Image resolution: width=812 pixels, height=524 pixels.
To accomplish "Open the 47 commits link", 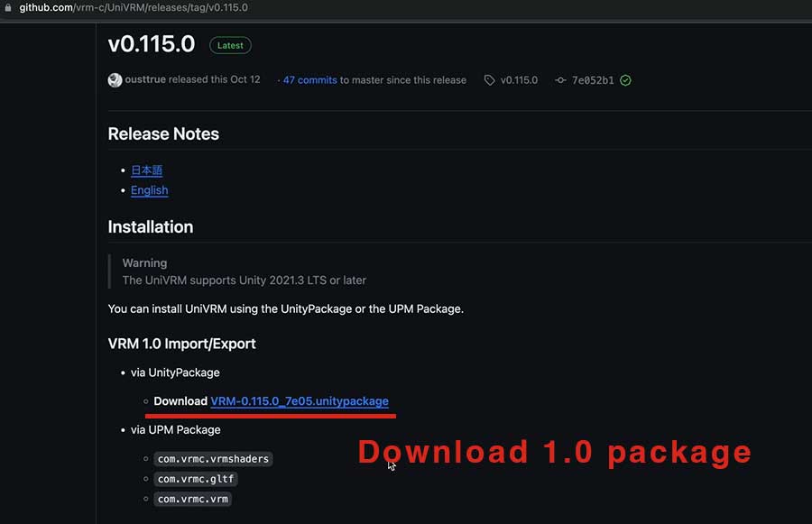I will (309, 80).
